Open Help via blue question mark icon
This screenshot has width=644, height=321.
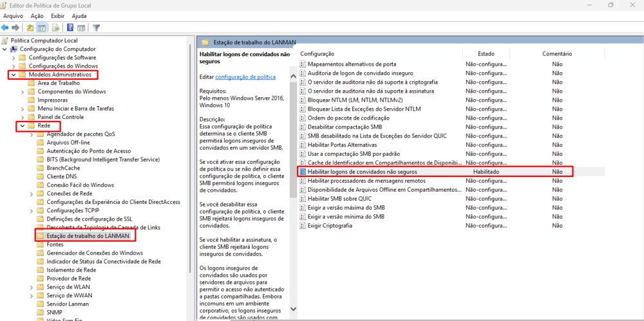[x=70, y=28]
